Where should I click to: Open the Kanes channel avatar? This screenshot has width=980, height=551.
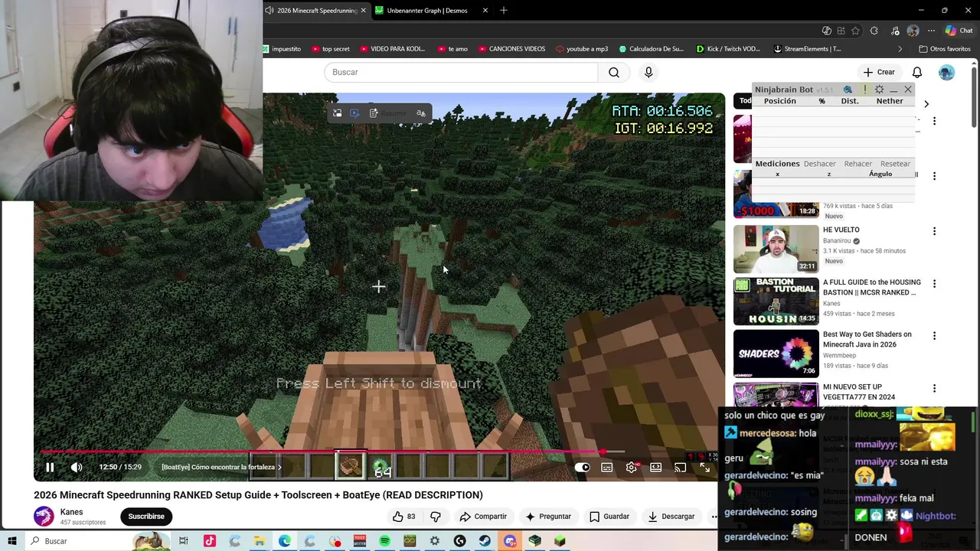point(44,517)
